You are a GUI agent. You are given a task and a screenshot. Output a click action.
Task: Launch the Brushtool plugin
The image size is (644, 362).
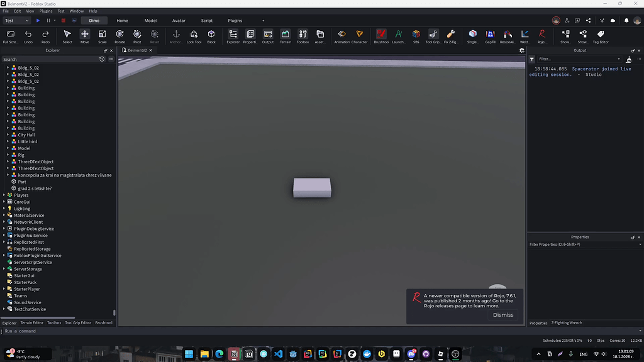(x=381, y=36)
